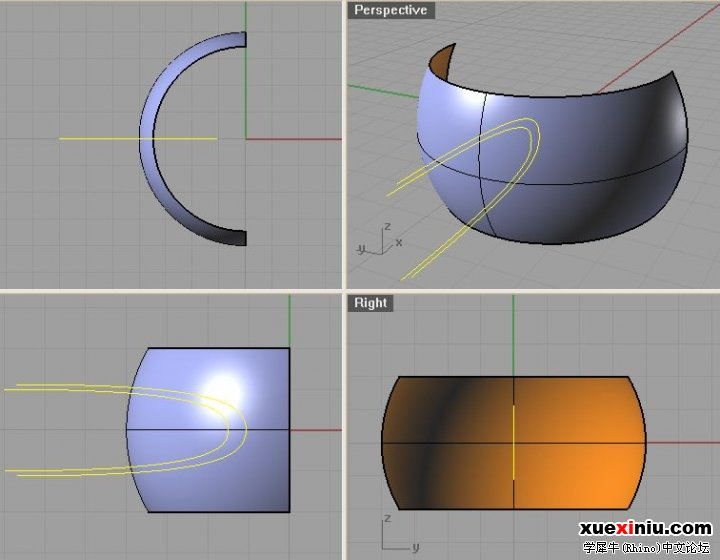Click the Right viewport title label
The image size is (720, 560).
[370, 303]
